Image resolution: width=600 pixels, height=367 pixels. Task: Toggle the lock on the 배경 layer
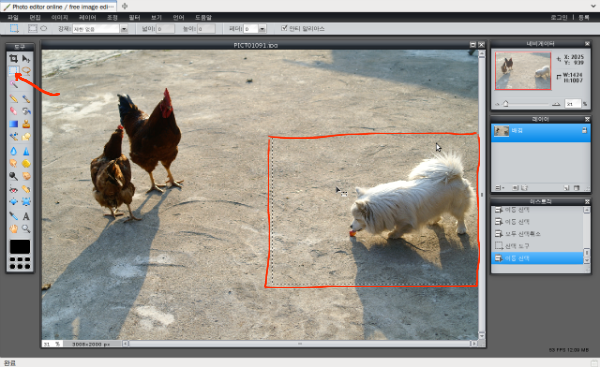(584, 130)
